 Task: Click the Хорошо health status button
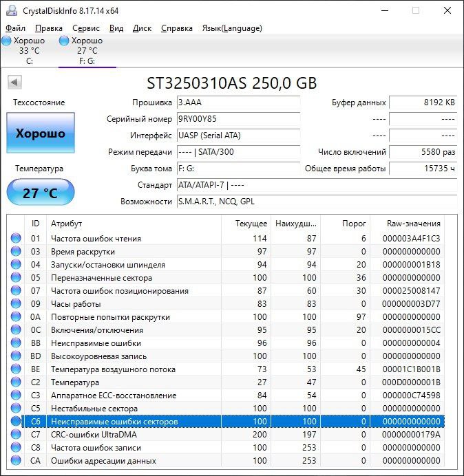click(41, 133)
